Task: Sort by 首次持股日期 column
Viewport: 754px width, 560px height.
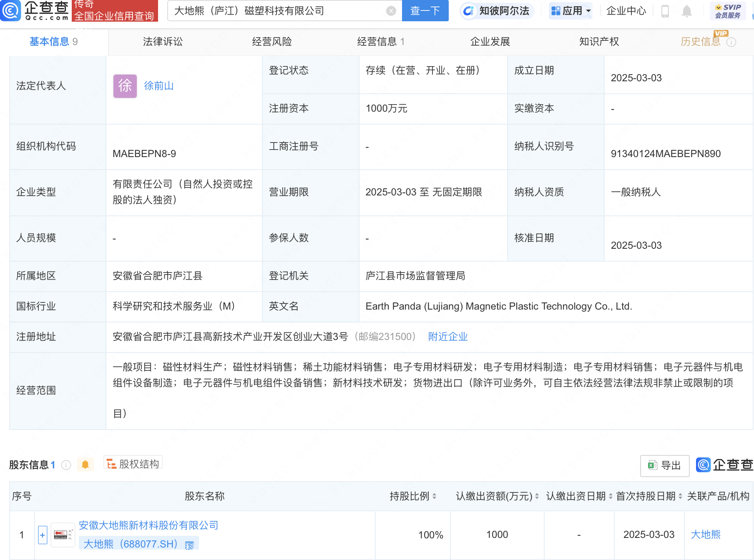Action: tap(680, 496)
